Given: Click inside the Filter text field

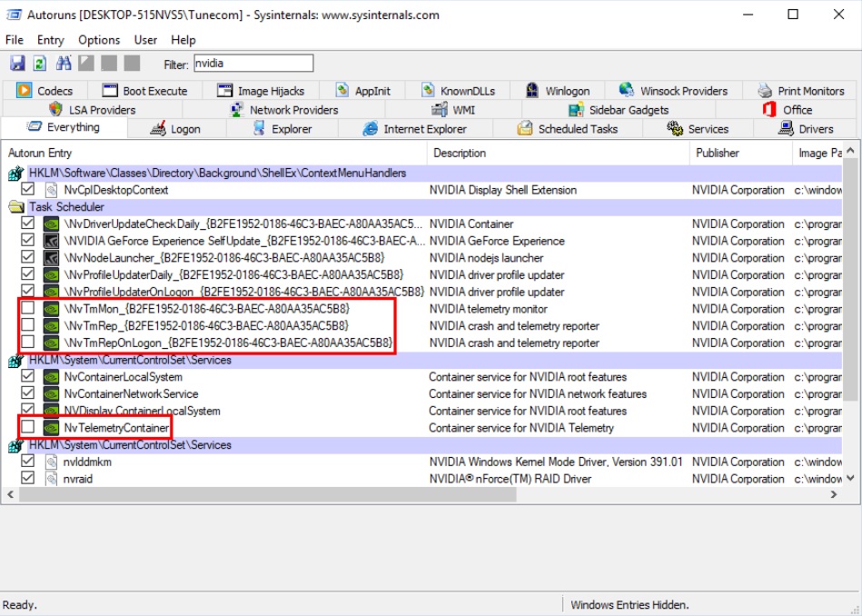Looking at the screenshot, I should pos(253,64).
